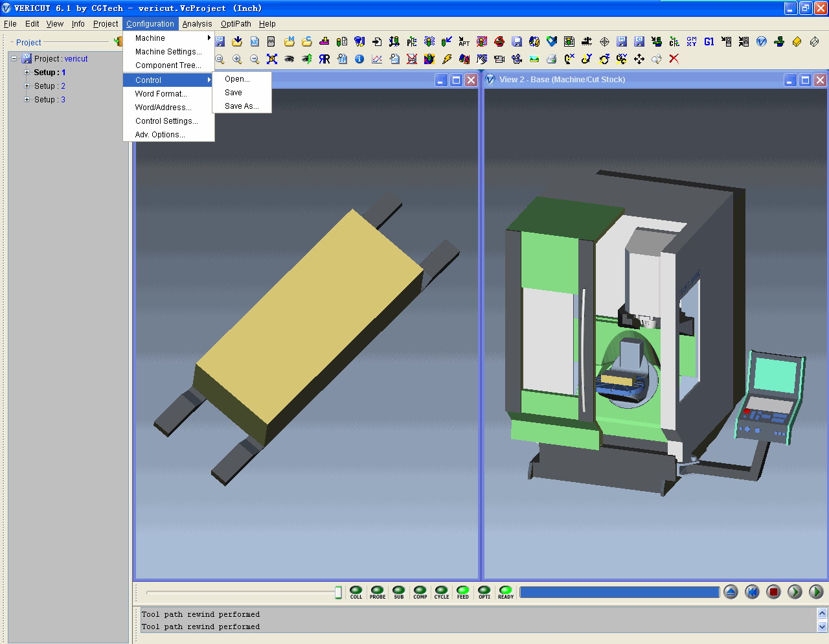This screenshot has width=829, height=644.
Task: Expand Setup : 2 tree node
Action: click(x=27, y=86)
